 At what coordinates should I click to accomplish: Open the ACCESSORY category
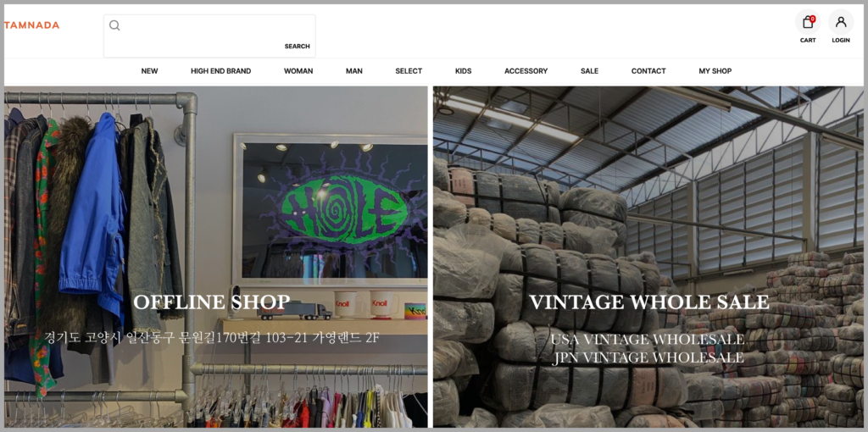click(526, 71)
